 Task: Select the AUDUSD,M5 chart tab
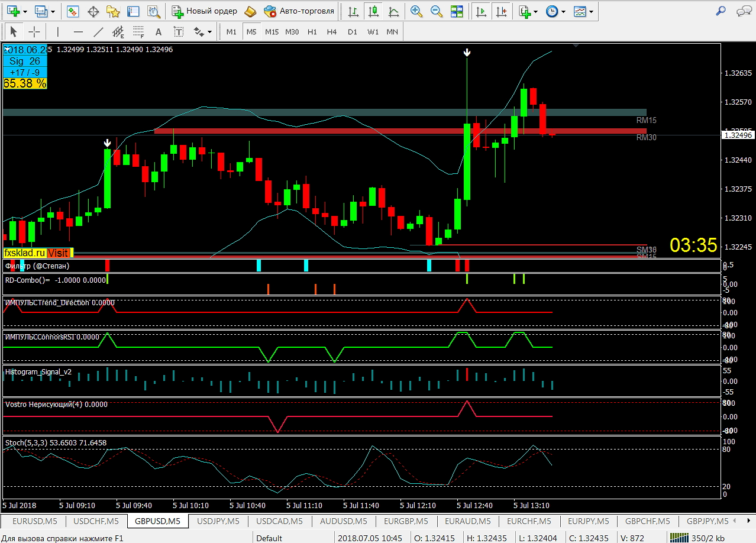(344, 521)
